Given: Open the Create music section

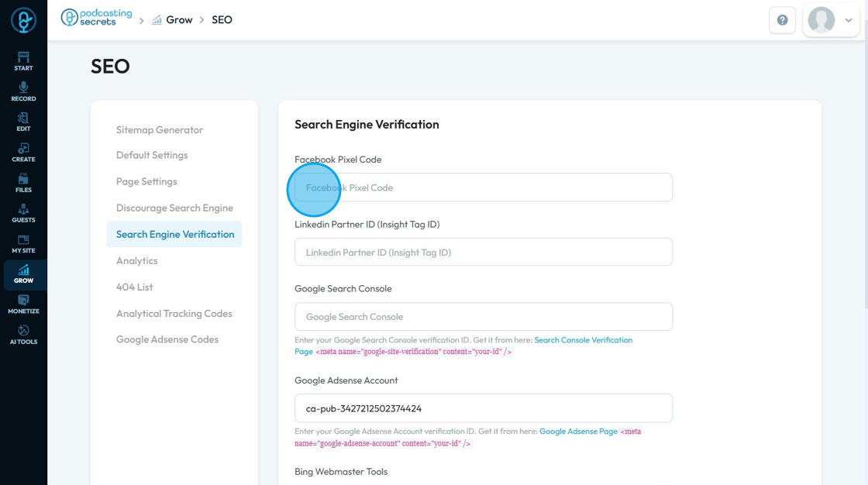Looking at the screenshot, I should (23, 153).
